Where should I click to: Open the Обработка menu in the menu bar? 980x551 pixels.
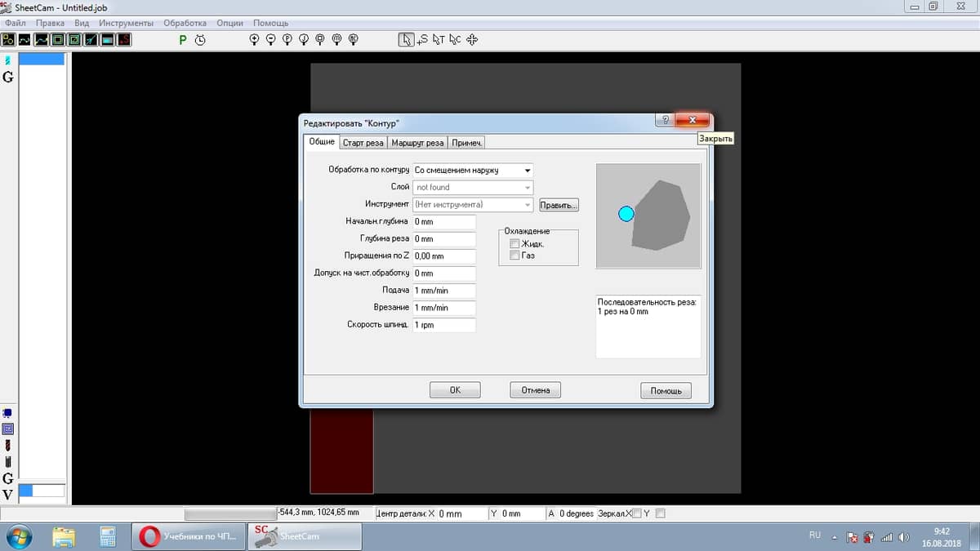click(185, 23)
